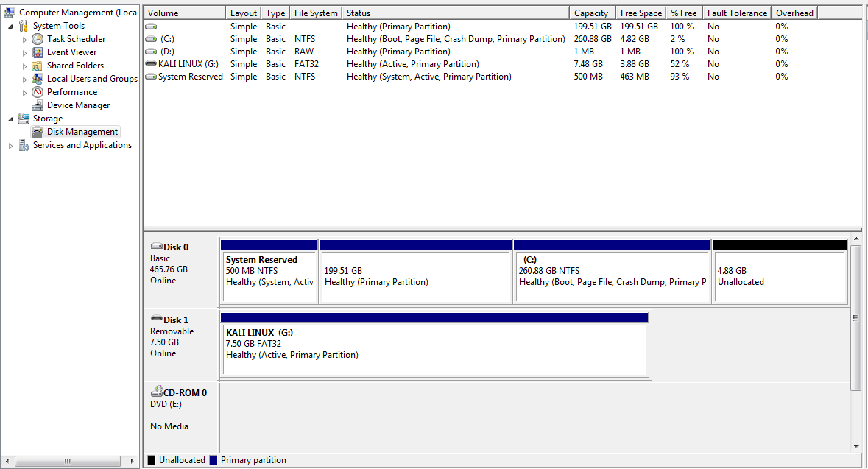Click the Performance icon
This screenshot has width=868, height=469.
[38, 92]
